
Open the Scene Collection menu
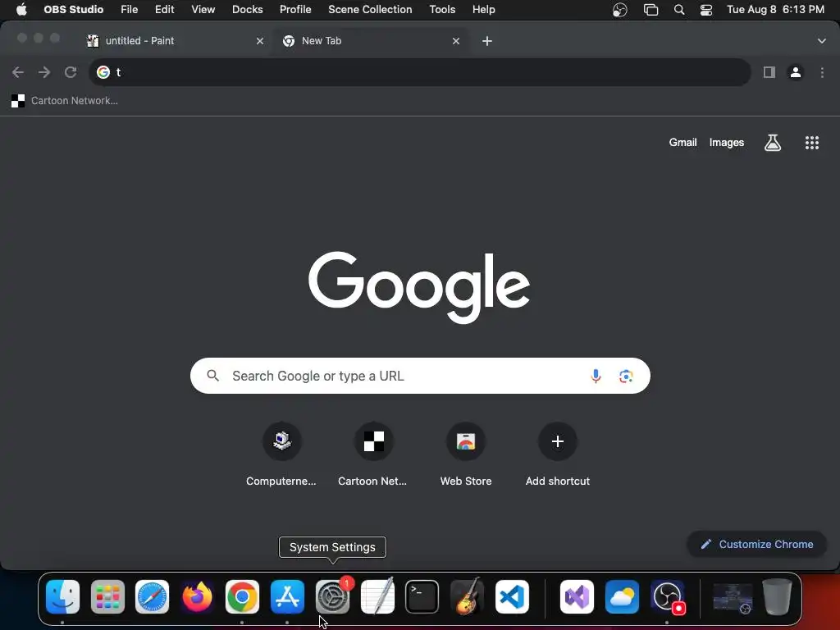pyautogui.click(x=370, y=10)
